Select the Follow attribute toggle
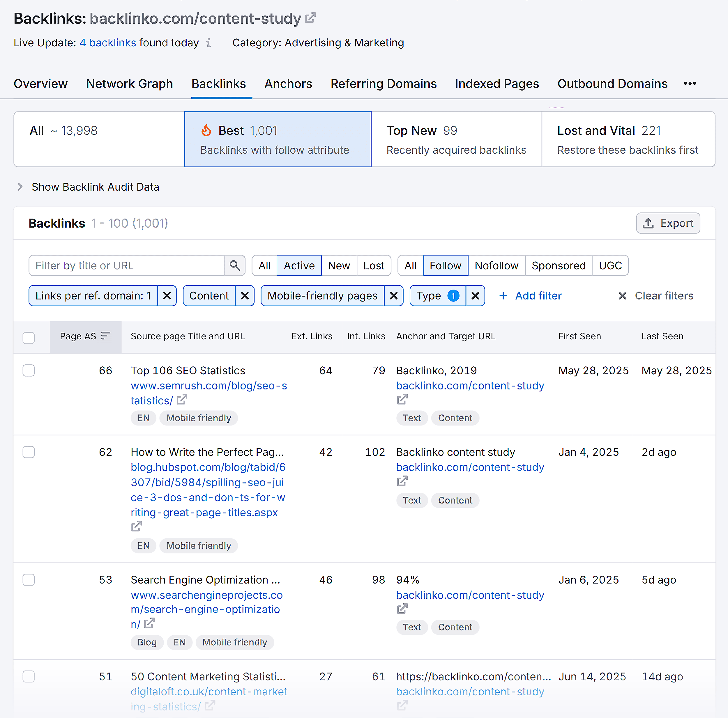The height and width of the screenshot is (718, 728). click(x=446, y=266)
